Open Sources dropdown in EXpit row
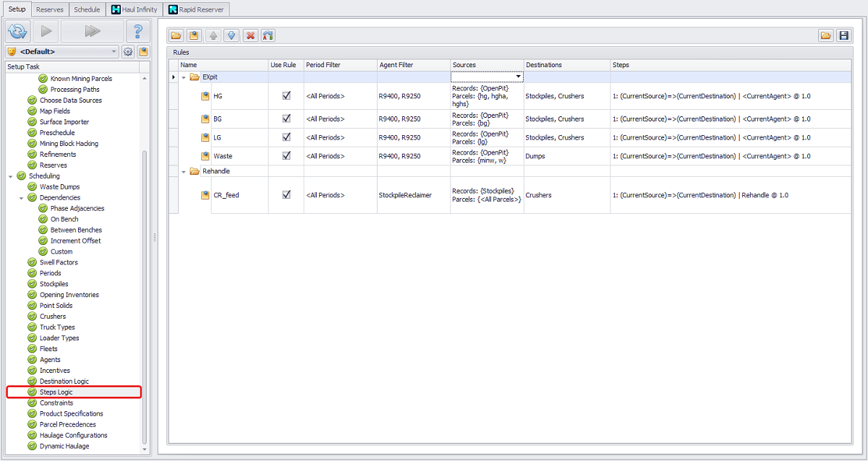Image resolution: width=868 pixels, height=461 pixels. point(519,77)
